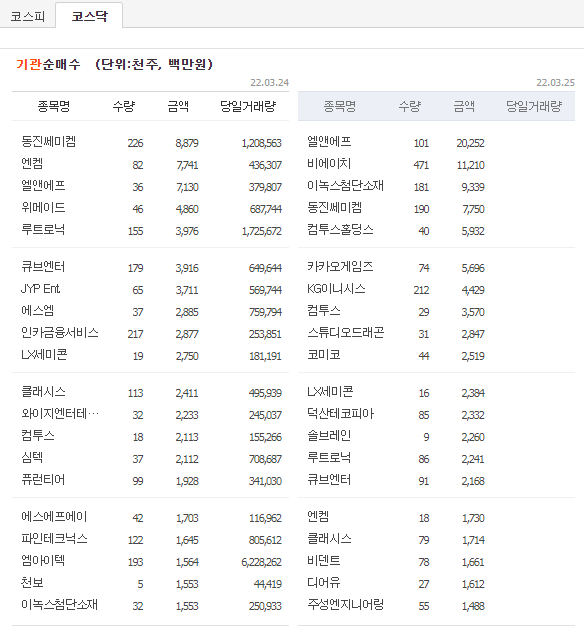Screen dimensions: 584x633
Task: Select the 22.03.24 date label
Action: 270,83
